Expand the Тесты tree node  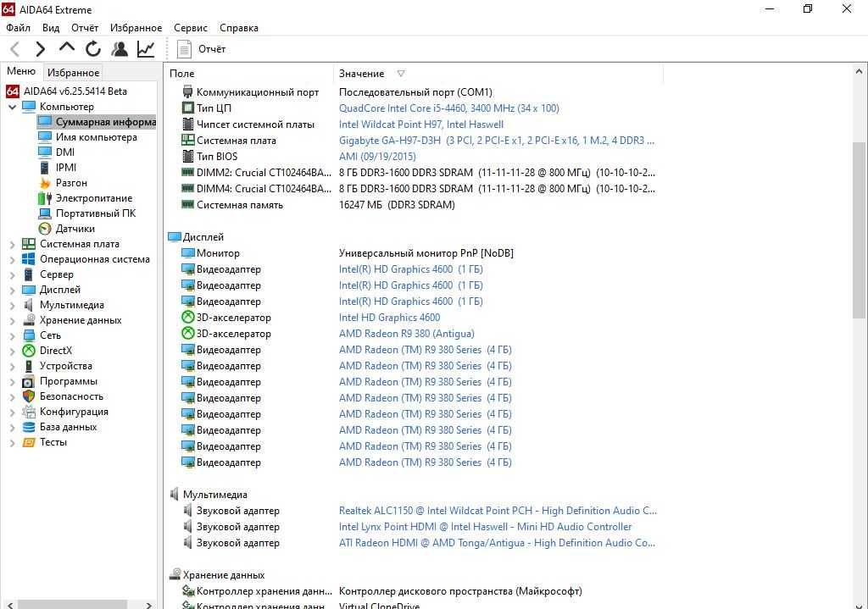point(12,442)
